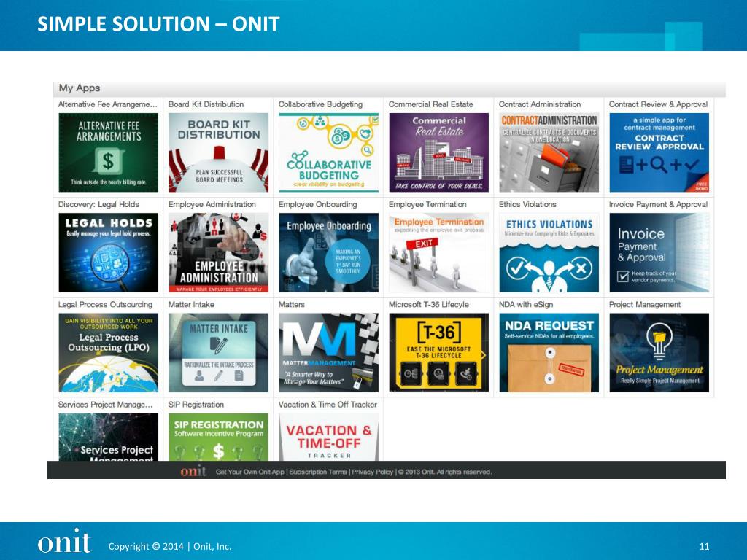Open the Services Project Management tile
The height and width of the screenshot is (560, 747).
[x=108, y=437]
